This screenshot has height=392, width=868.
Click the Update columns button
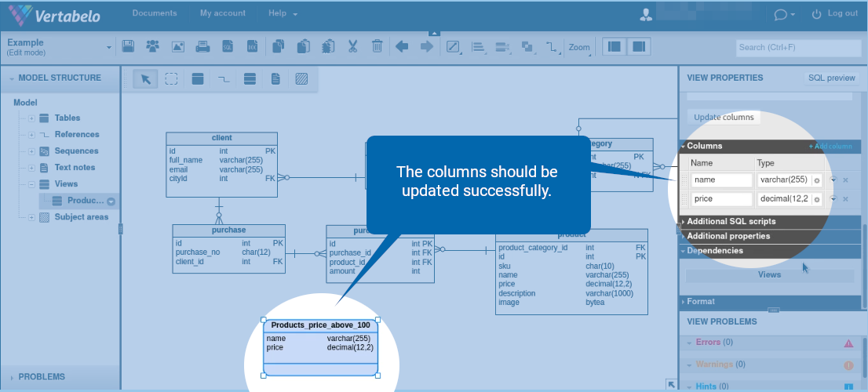tap(724, 118)
